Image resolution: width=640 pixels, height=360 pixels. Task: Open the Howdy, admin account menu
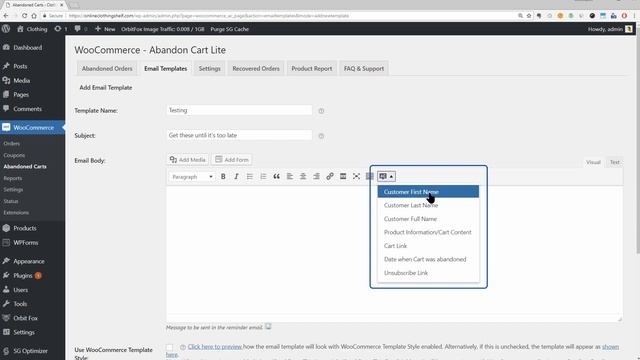(x=610, y=29)
